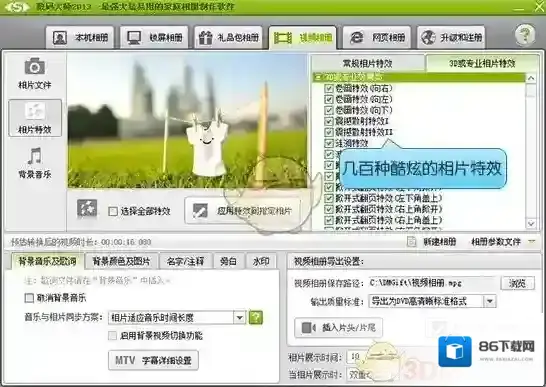Image resolution: width=546 pixels, height=387 pixels.
Task: Toggle 掀开式翻页特效(右上角盖上) checkbox
Action: click(328, 220)
